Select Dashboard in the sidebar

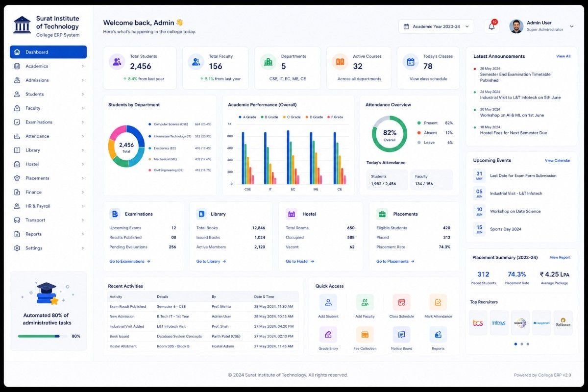[x=48, y=52]
